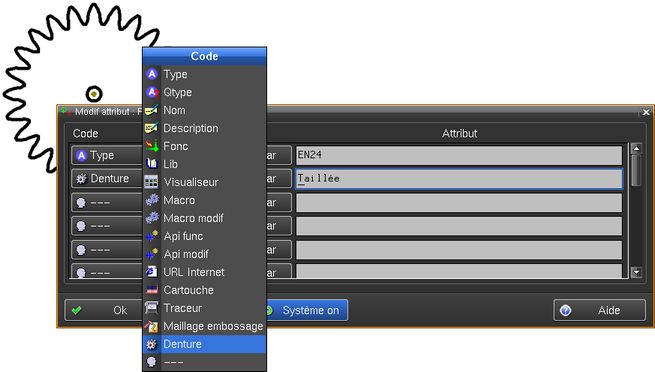
Task: Select Lib from the Code menu
Action: (x=204, y=164)
